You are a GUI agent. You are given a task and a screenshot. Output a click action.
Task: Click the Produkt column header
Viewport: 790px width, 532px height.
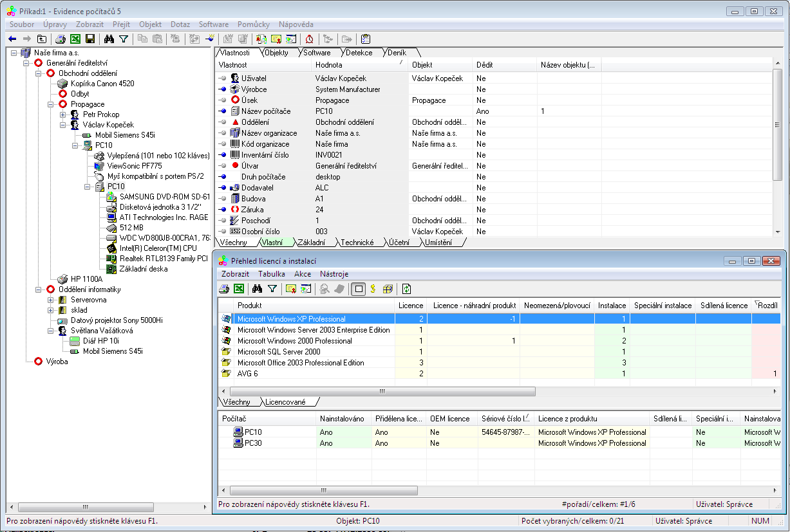[314, 305]
